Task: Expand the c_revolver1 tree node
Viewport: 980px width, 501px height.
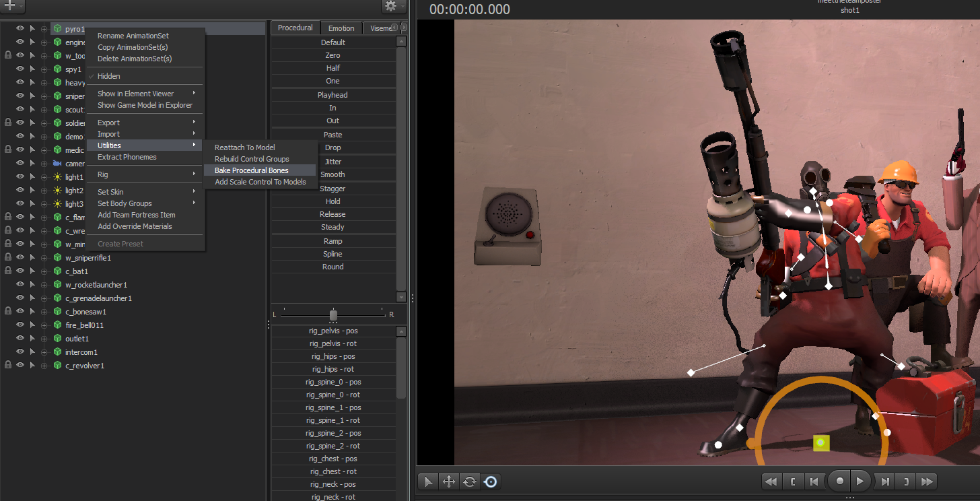Action: coord(44,366)
